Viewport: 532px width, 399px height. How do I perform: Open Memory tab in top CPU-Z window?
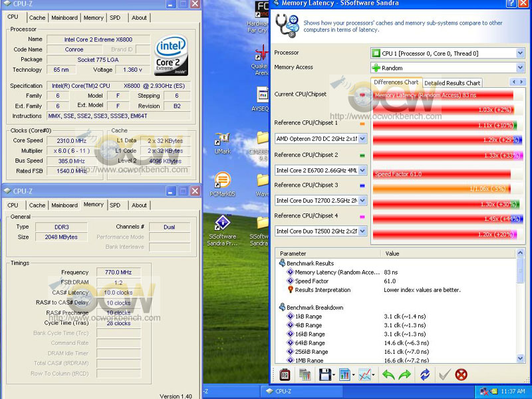click(x=93, y=18)
